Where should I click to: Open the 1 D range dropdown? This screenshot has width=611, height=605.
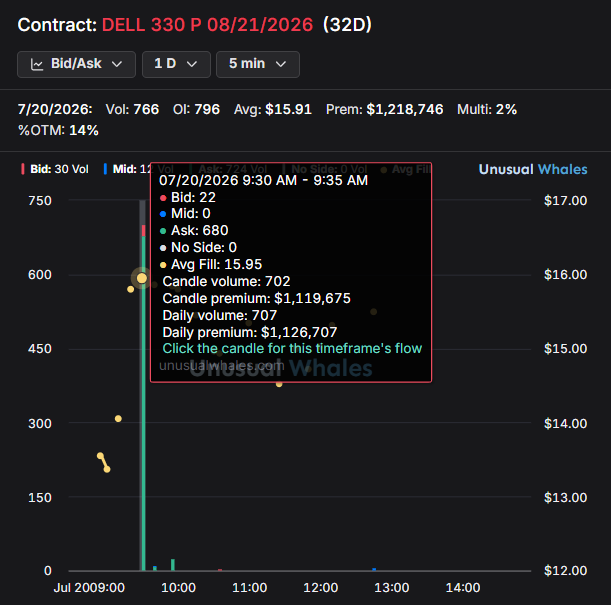point(176,64)
